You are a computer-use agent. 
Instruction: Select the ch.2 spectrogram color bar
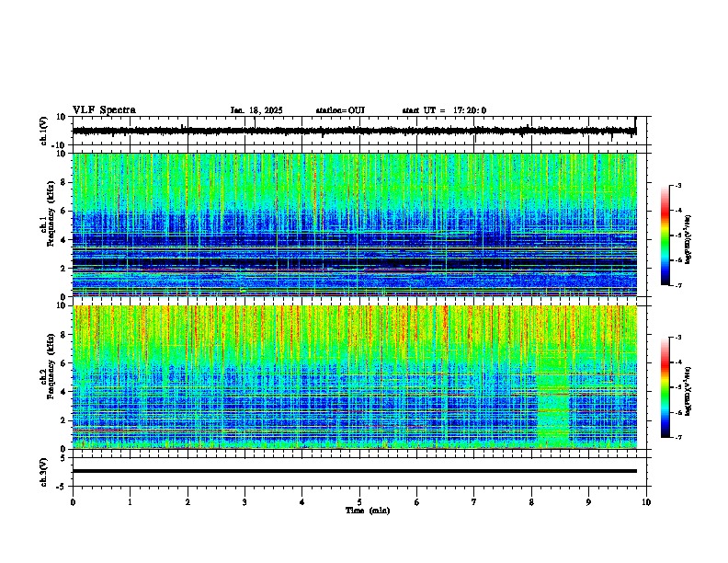coord(665,387)
